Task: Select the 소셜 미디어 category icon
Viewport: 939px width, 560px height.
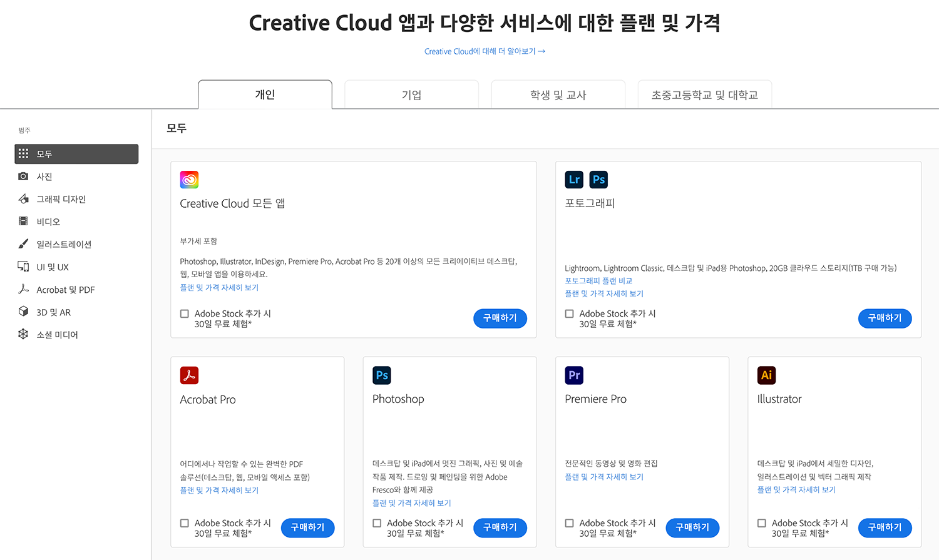Action: coord(23,334)
